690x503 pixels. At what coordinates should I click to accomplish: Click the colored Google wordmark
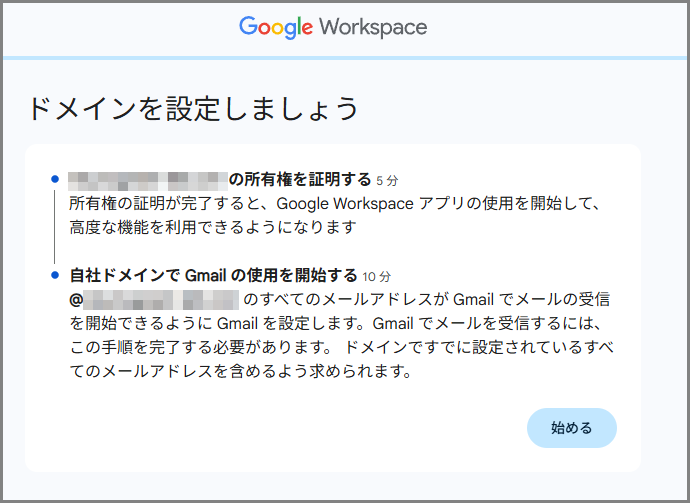point(276,27)
